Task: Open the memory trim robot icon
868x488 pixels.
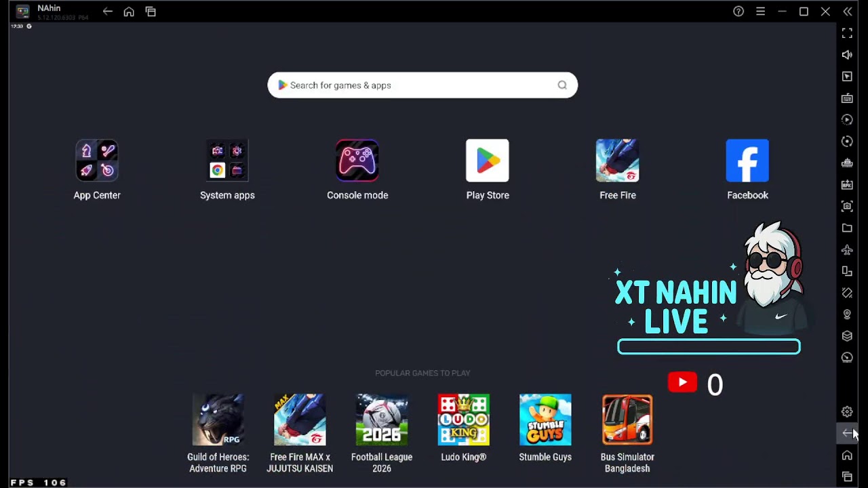Action: [847, 163]
